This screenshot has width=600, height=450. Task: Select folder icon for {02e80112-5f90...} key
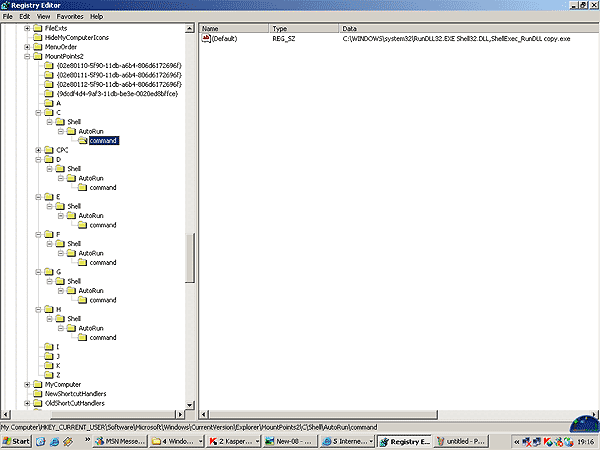click(x=49, y=84)
